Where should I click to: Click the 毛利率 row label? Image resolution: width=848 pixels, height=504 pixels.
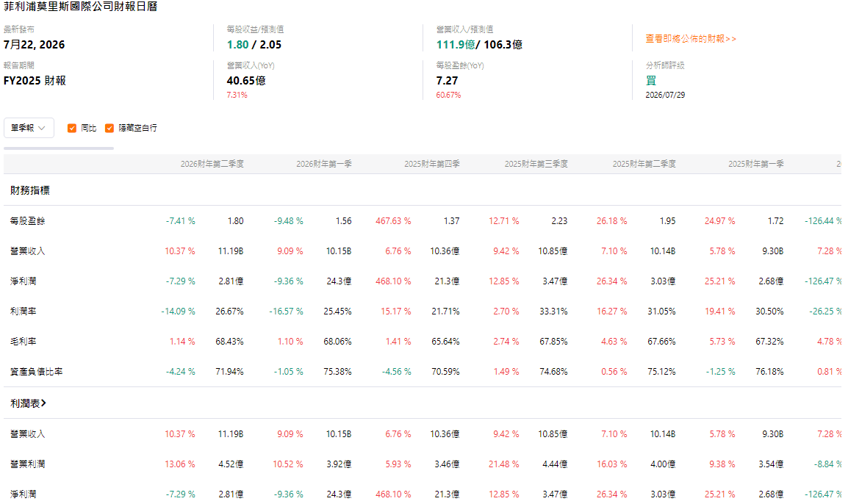[24, 342]
